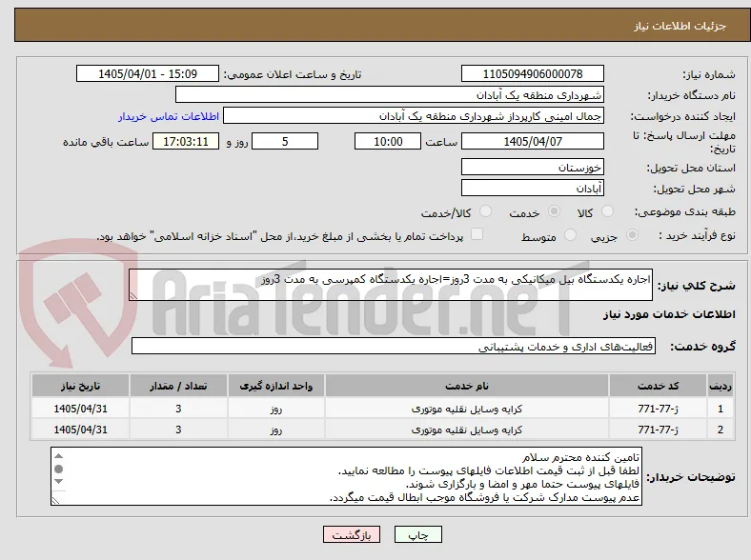Click resize handle of buyer notes box

coord(55,500)
